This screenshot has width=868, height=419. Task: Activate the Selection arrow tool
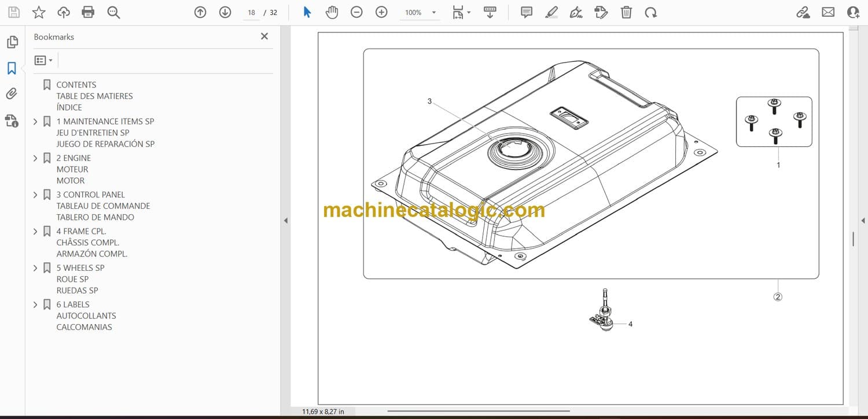tap(307, 12)
